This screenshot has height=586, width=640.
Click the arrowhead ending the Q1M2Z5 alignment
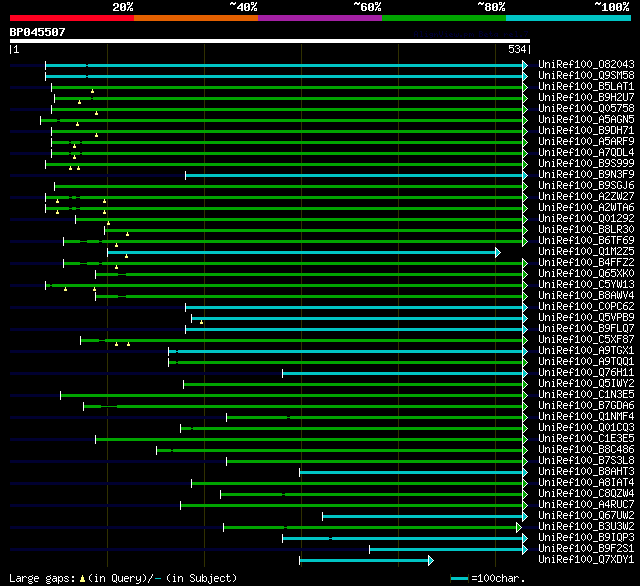pos(498,252)
